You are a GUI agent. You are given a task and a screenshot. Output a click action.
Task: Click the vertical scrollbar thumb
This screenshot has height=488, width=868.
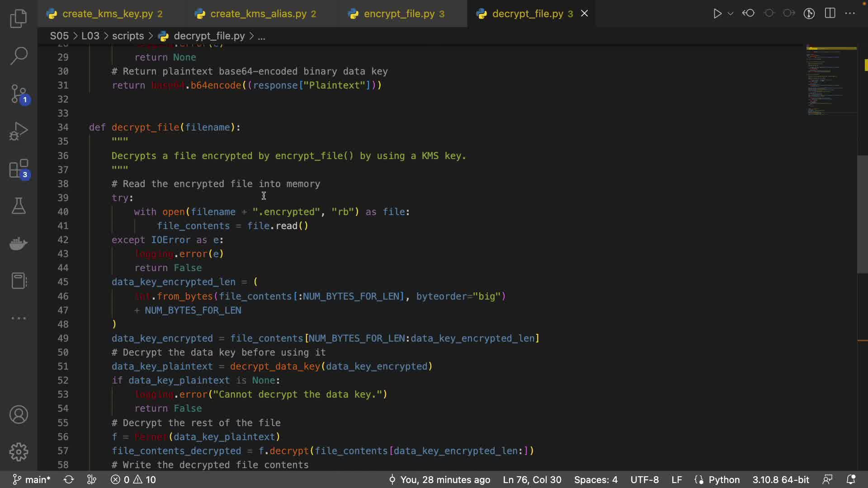[x=862, y=214]
